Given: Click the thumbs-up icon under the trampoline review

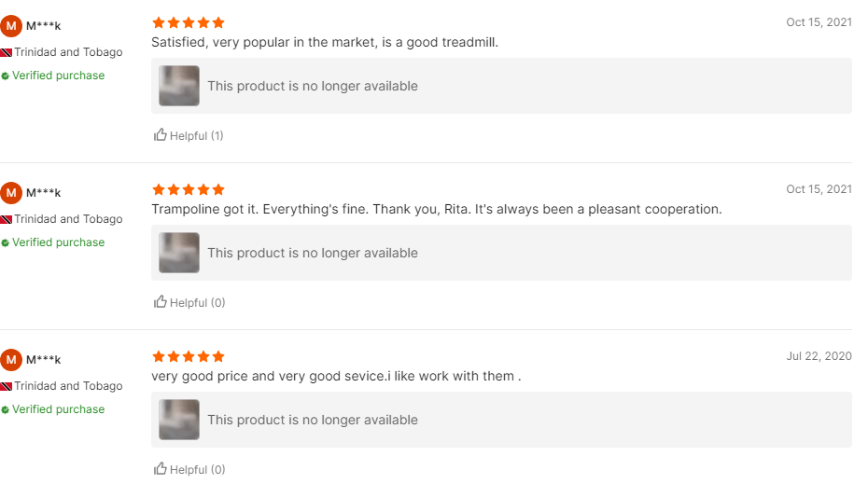Looking at the screenshot, I should pyautogui.click(x=160, y=302).
